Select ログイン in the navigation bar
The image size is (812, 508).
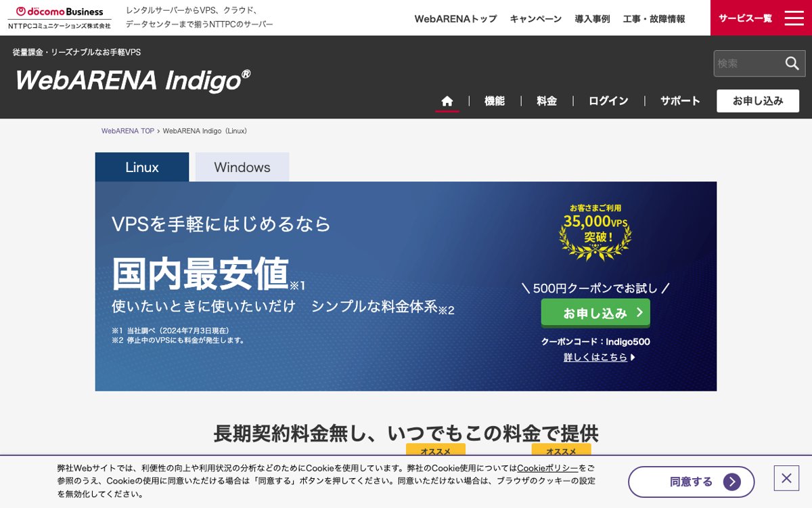[608, 101]
